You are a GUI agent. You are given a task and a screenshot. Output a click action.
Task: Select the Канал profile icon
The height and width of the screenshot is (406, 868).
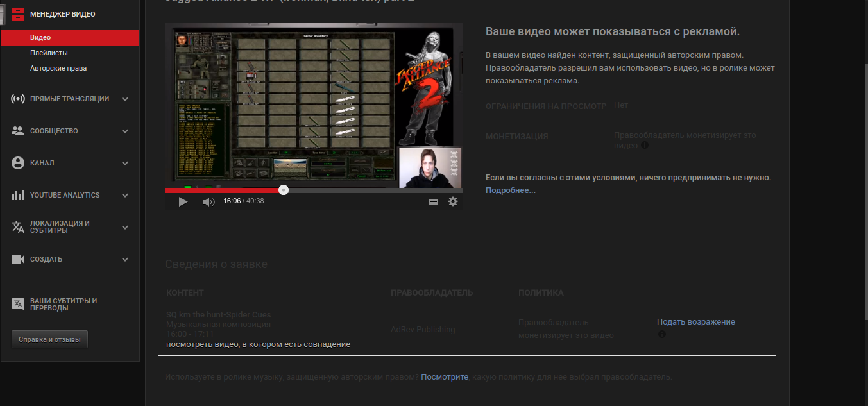(17, 162)
